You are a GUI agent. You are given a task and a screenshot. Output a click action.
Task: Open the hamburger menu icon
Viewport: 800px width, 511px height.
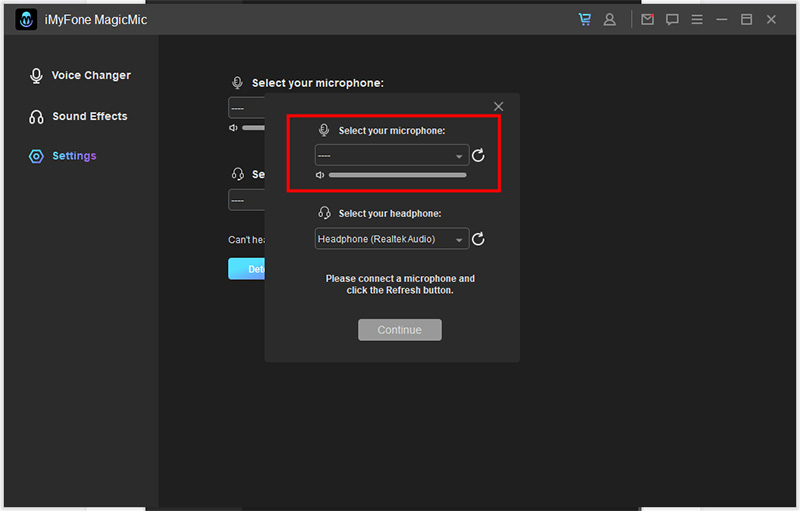(697, 19)
